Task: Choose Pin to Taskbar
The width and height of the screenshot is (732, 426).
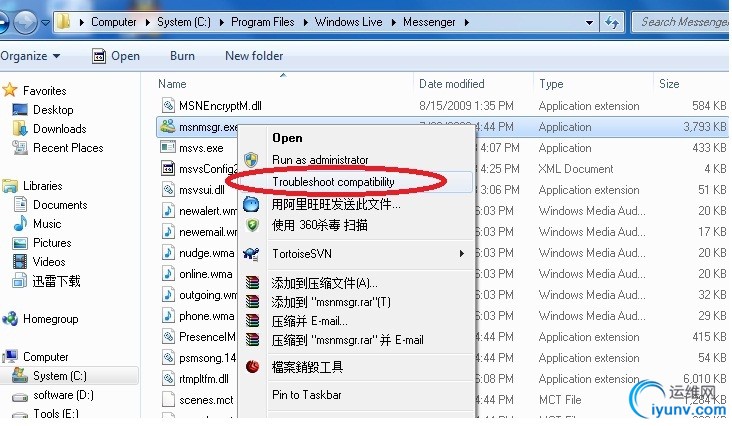Action: (x=307, y=395)
